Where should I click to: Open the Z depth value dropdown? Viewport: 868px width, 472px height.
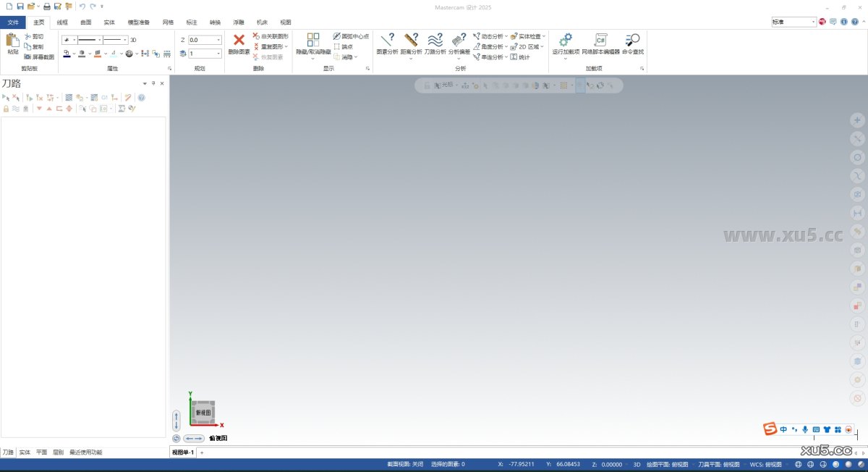click(218, 41)
